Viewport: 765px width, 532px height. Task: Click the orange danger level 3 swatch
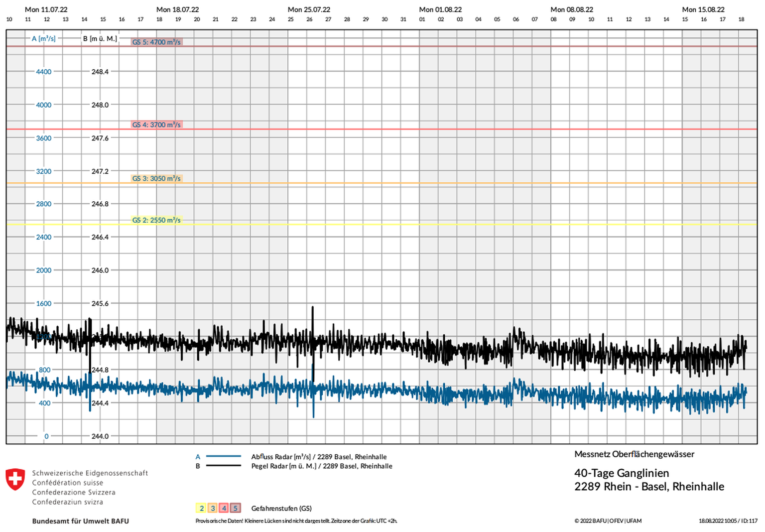pyautogui.click(x=213, y=508)
